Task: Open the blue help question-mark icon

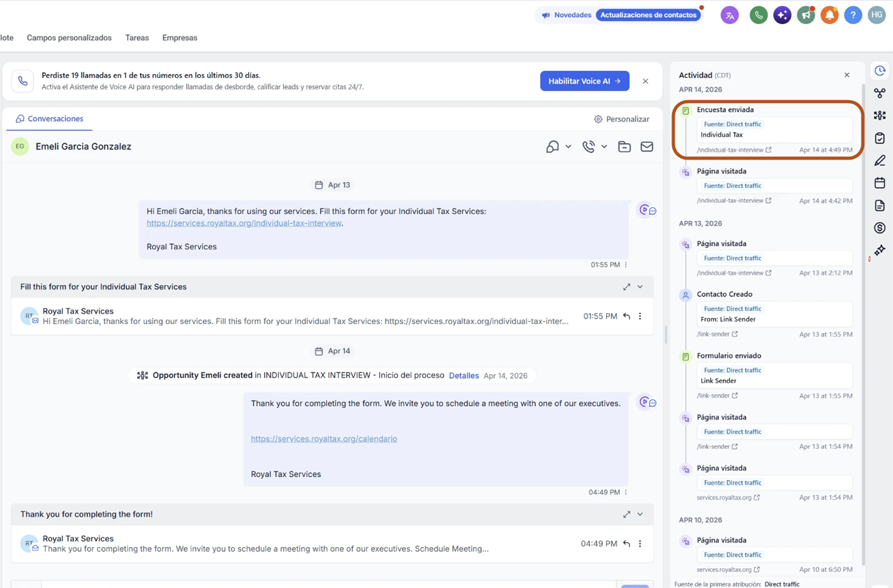Action: (853, 15)
